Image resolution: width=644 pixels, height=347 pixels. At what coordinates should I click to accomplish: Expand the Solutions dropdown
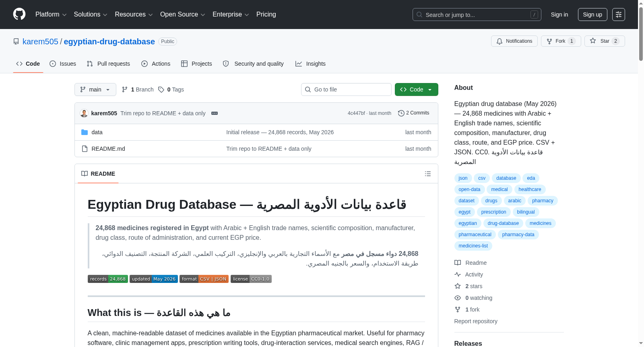91,15
